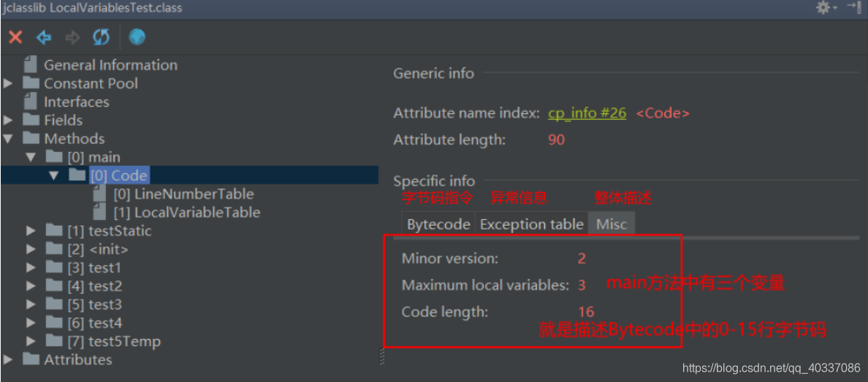
Task: Click the Specific info section heading
Action: coord(434,181)
